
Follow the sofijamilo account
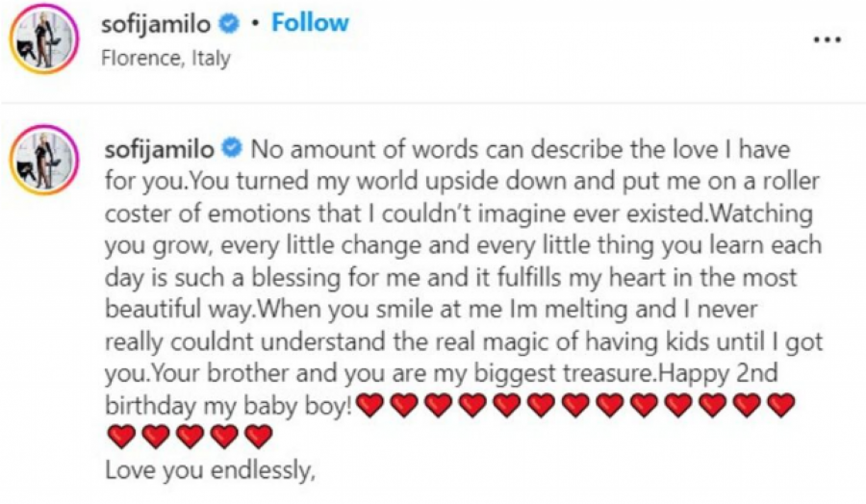click(309, 23)
